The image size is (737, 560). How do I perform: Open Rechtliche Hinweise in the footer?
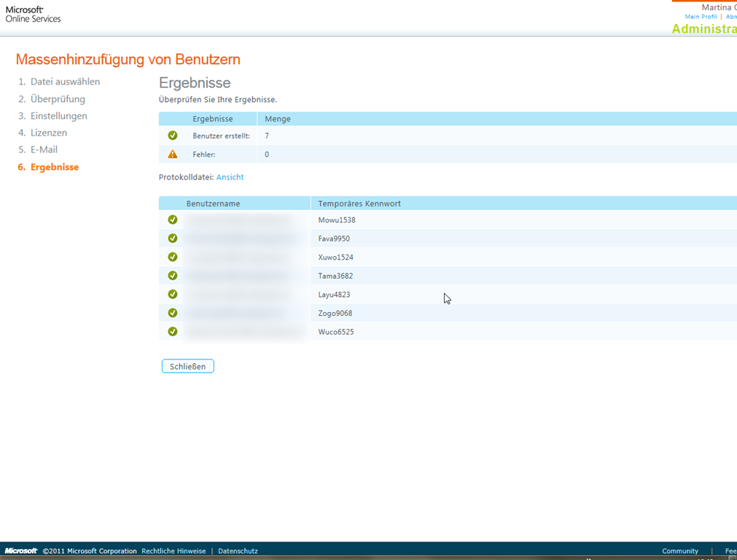(x=173, y=551)
